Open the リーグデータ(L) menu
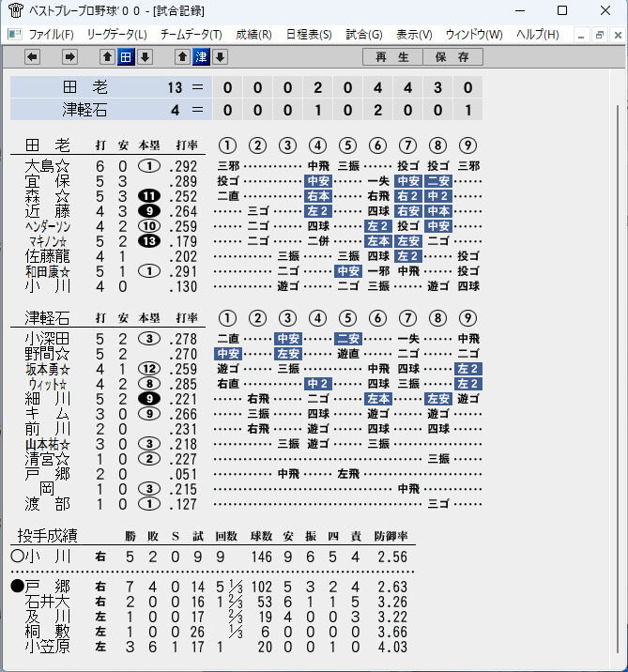This screenshot has width=628, height=672. 116,35
